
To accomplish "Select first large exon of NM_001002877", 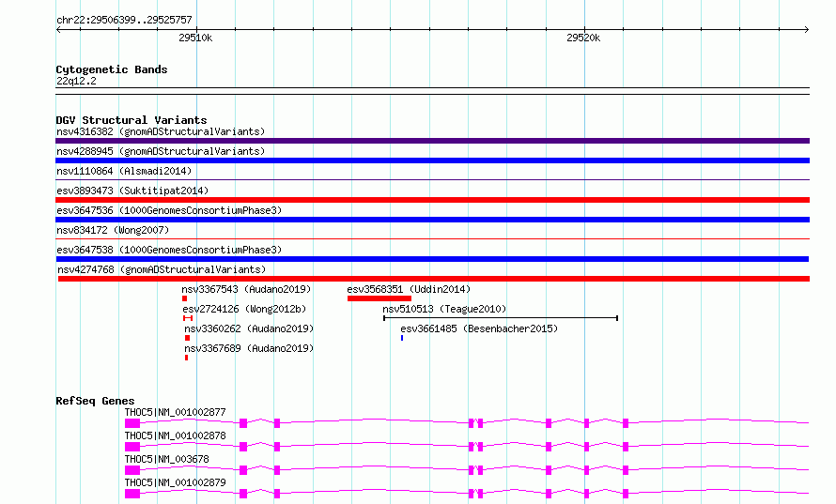I will pyautogui.click(x=132, y=423).
